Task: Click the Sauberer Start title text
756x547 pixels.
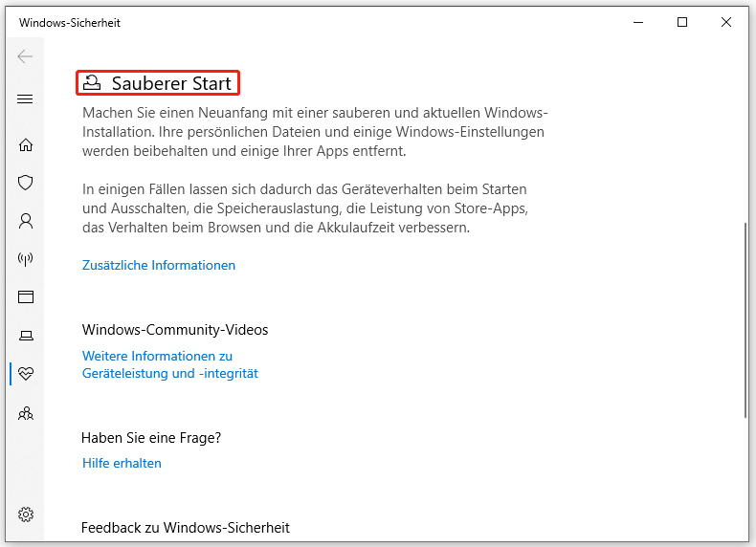Action: 171,83
